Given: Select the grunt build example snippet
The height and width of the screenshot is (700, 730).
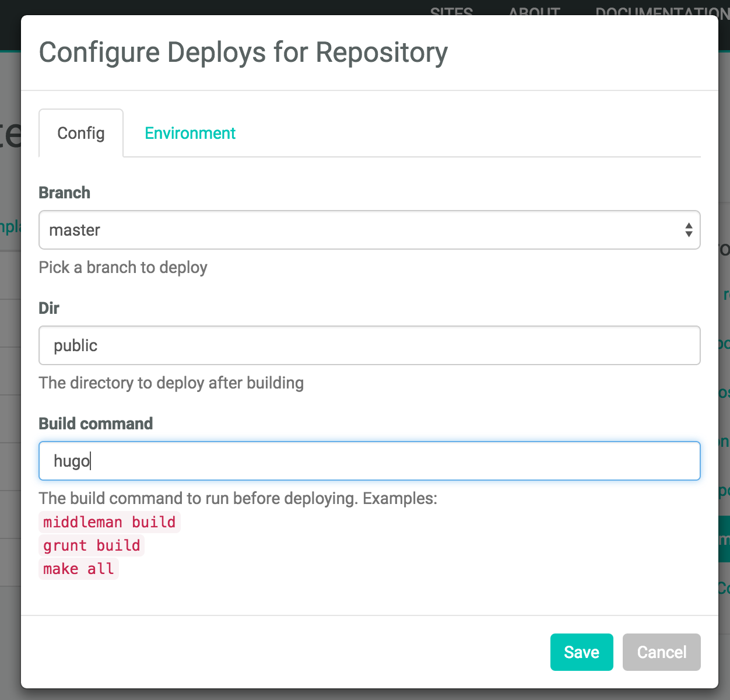Looking at the screenshot, I should tap(91, 545).
